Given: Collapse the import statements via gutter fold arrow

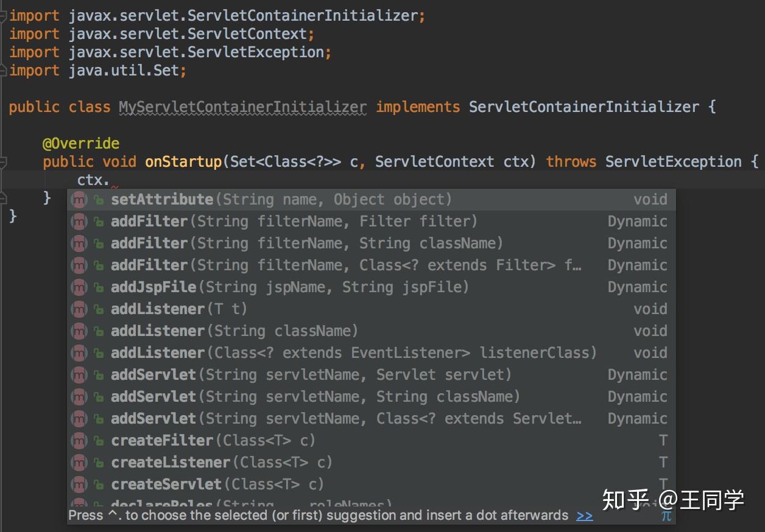Looking at the screenshot, I should (4, 15).
